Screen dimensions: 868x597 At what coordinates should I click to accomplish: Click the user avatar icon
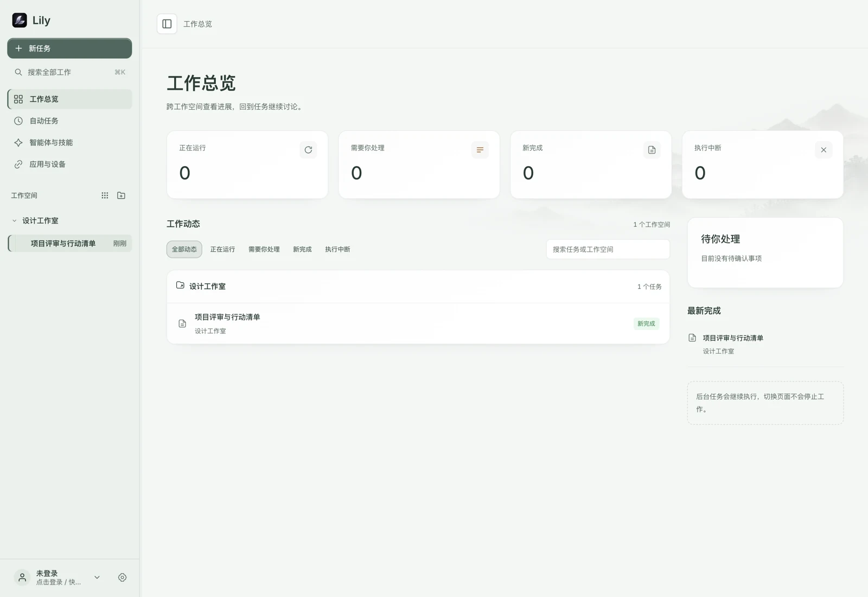click(22, 577)
